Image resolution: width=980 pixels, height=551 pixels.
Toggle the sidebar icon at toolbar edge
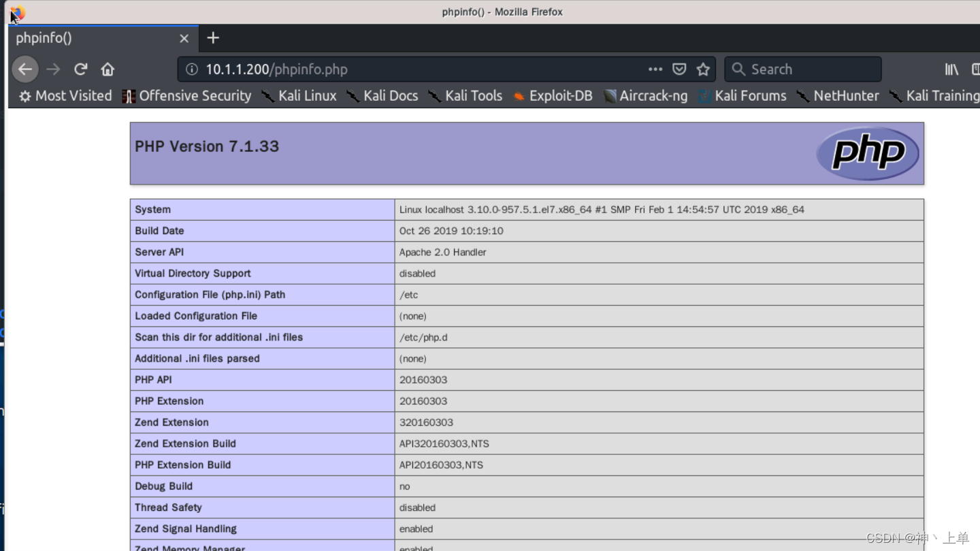click(x=976, y=69)
